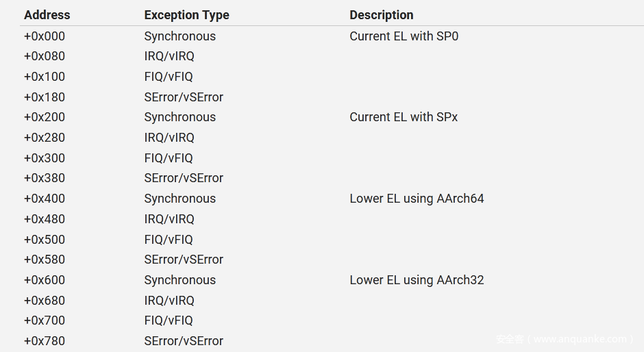The width and height of the screenshot is (644, 352).
Task: Click "Current EL with SP0" description
Action: [x=404, y=36]
